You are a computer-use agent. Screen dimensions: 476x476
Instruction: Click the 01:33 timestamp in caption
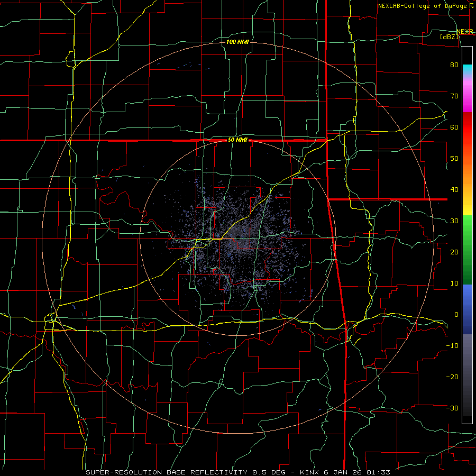pos(378,472)
